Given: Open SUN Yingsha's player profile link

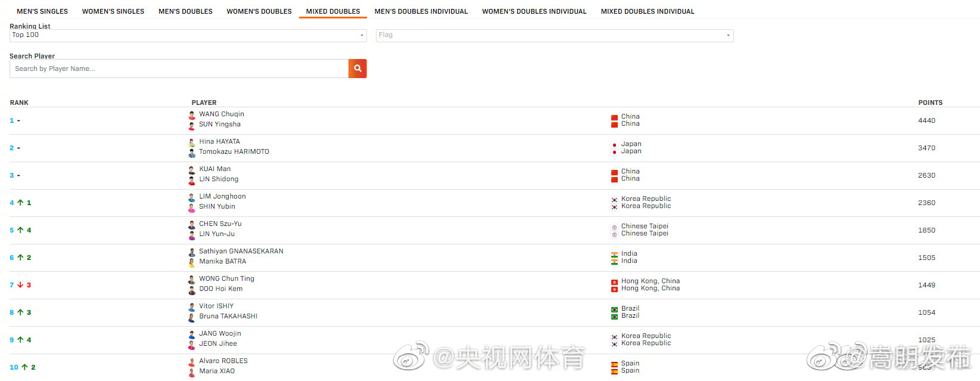Looking at the screenshot, I should coord(220,124).
